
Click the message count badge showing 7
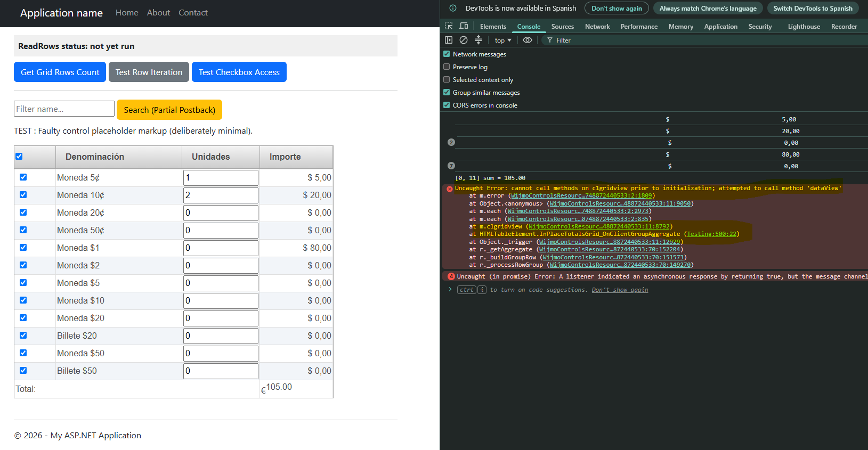click(x=451, y=166)
